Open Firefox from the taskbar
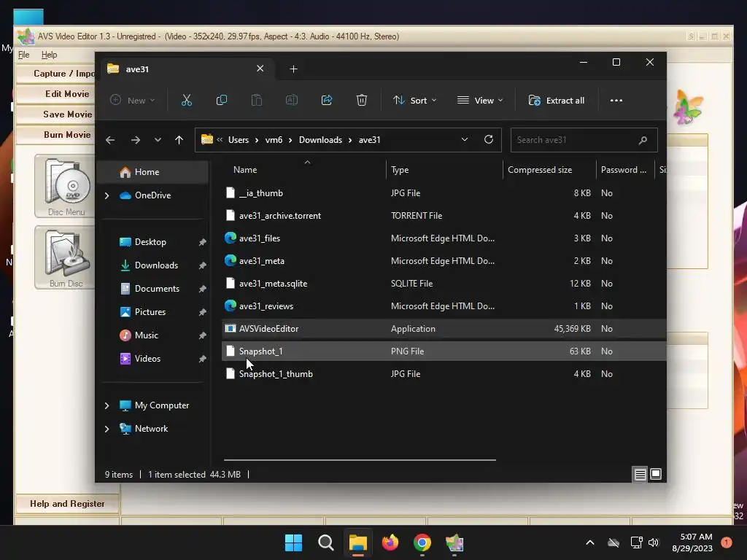Viewport: 747px width, 560px height. [390, 542]
